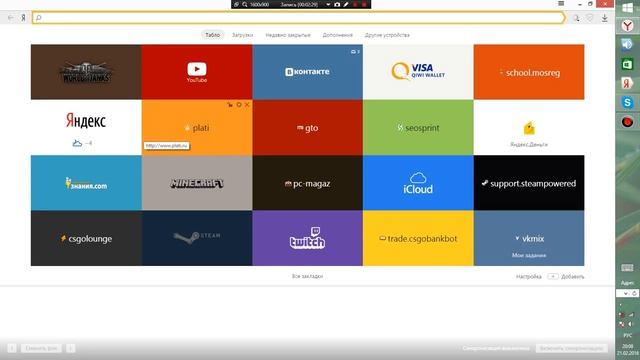Switch to the Табло tab
Image resolution: width=640 pixels, height=360 pixels.
pos(212,35)
